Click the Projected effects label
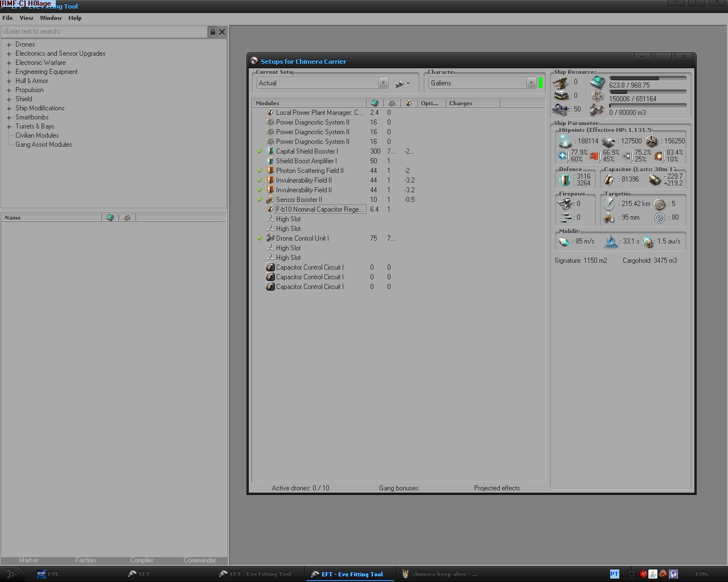Viewport: 728px width, 582px height. coord(497,488)
